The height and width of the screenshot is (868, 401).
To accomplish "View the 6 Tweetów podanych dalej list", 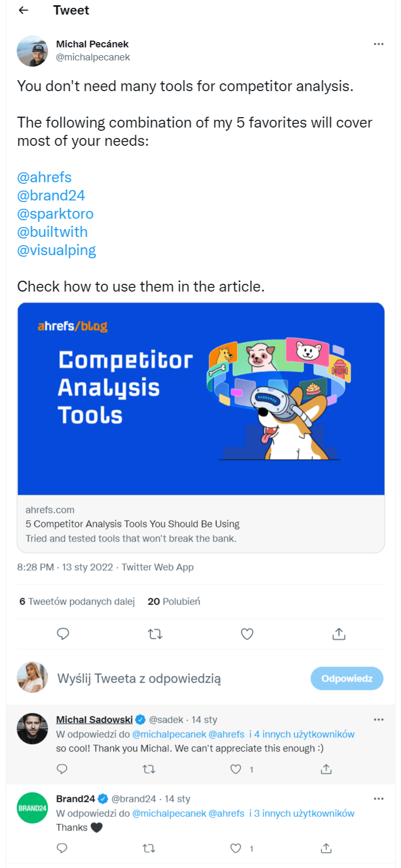I will click(77, 601).
